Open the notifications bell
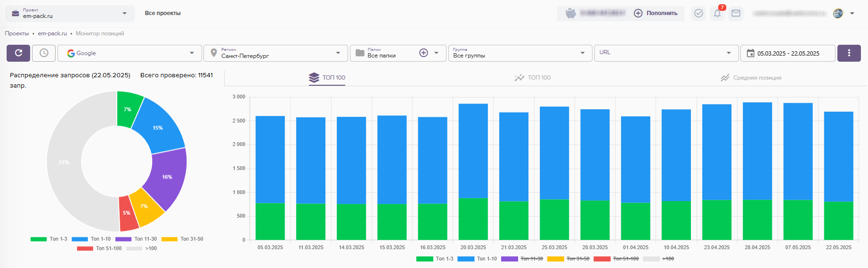 [x=717, y=13]
